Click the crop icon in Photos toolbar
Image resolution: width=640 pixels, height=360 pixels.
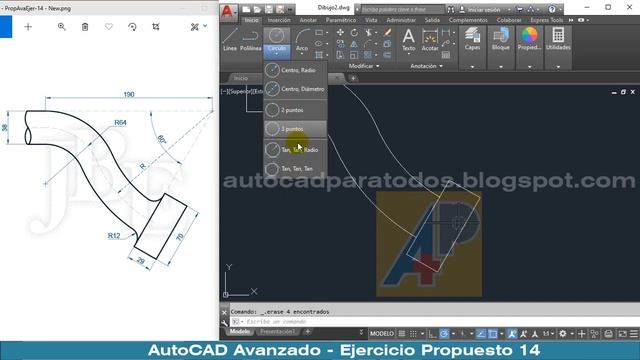[156, 27]
